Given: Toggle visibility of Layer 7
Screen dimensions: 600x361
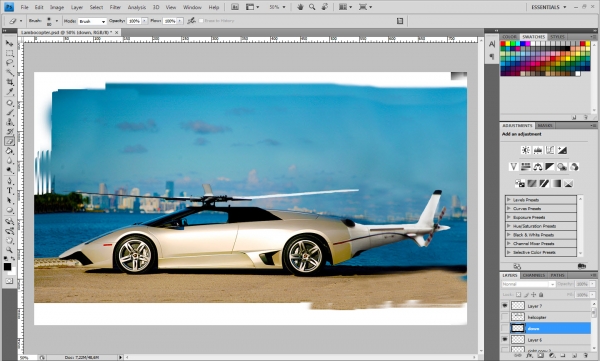Looking at the screenshot, I should coord(505,305).
